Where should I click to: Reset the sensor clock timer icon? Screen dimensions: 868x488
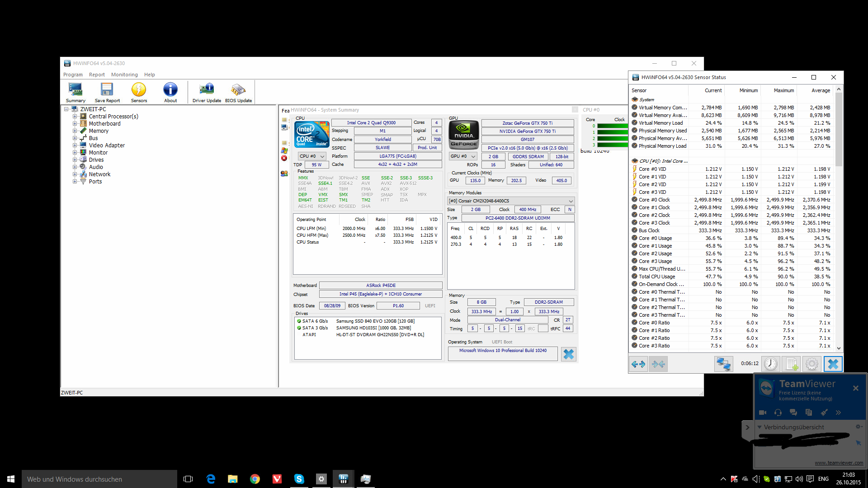pos(770,364)
